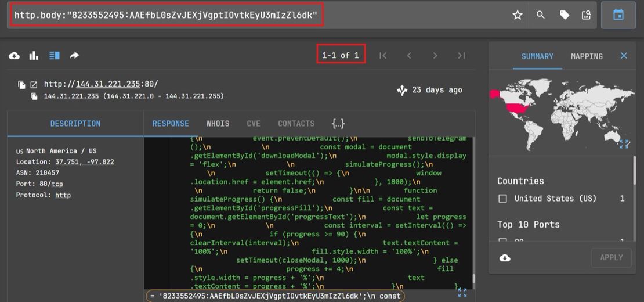Go to first page of results
This screenshot has height=302, width=644.
click(x=383, y=56)
